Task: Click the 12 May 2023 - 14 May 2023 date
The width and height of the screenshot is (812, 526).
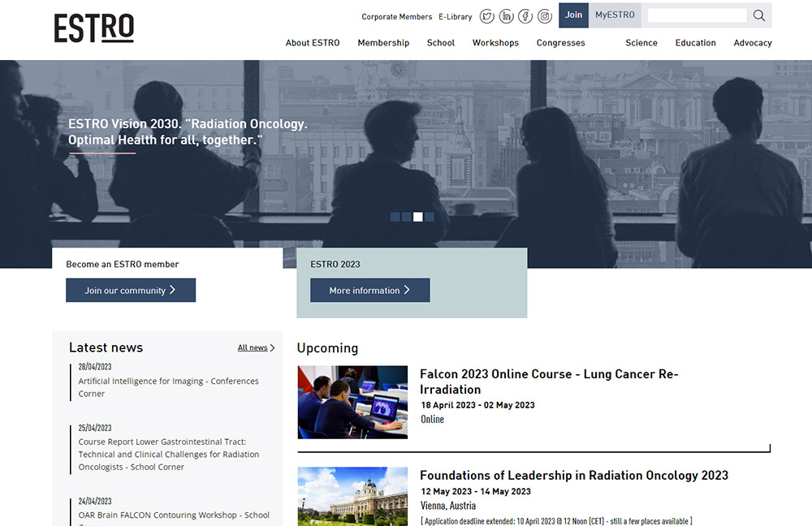Action: pos(476,491)
